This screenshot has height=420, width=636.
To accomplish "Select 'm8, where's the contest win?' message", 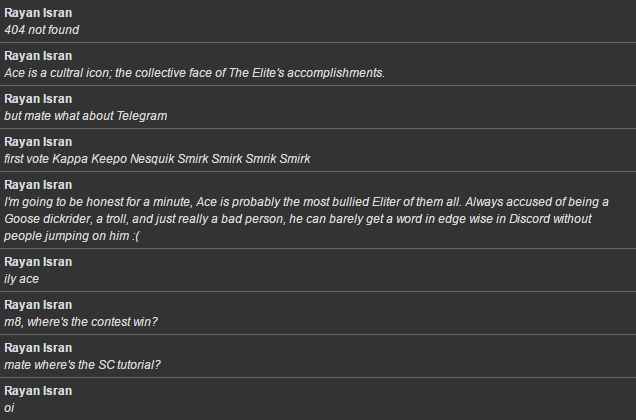I will (x=81, y=322).
